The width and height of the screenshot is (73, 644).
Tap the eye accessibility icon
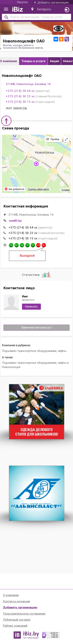[x=58, y=29]
